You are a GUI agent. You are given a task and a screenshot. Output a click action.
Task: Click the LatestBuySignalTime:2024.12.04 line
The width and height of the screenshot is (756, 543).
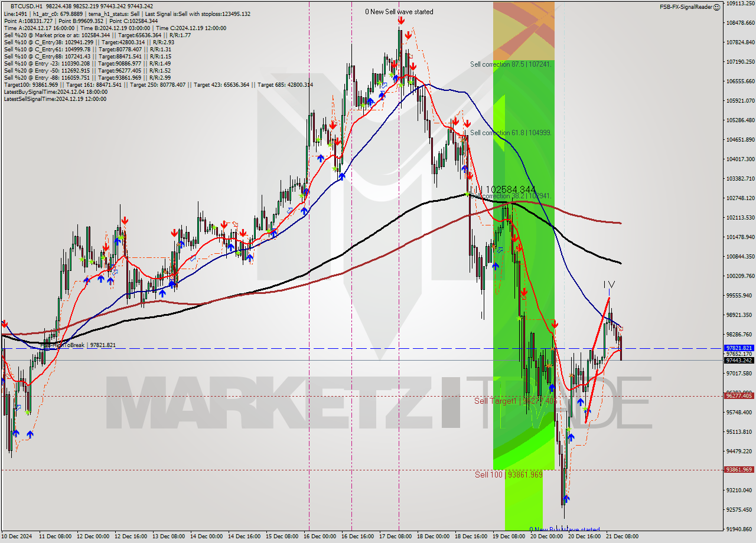[x=55, y=92]
